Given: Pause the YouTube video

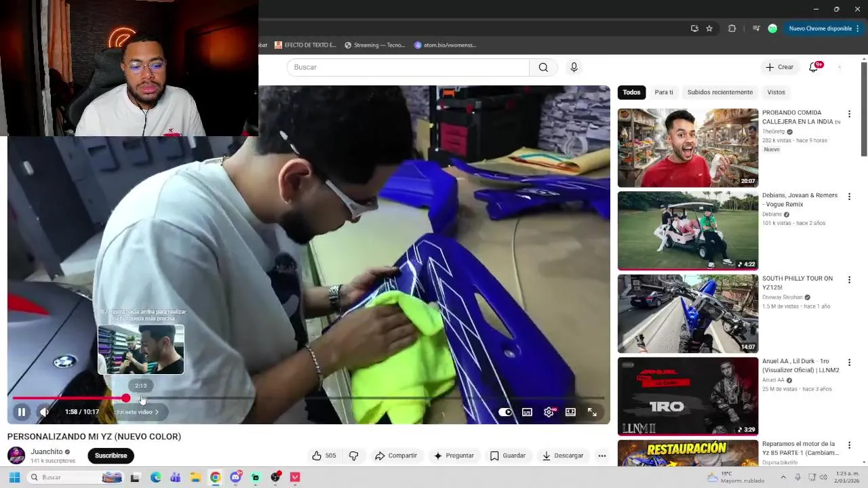Looking at the screenshot, I should 21,412.
